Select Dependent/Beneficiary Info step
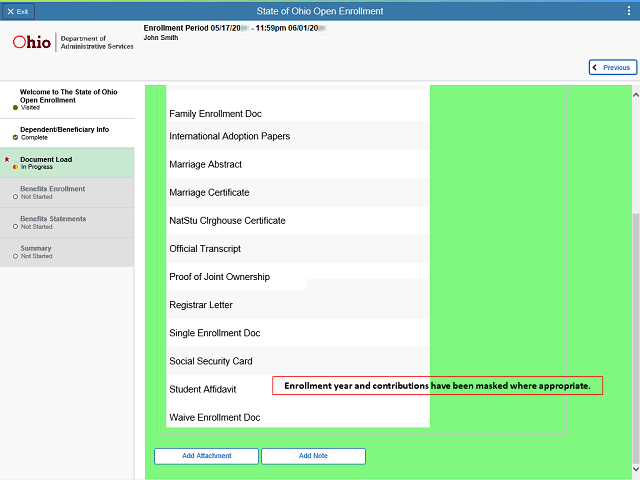This screenshot has height=480, width=640. pyautogui.click(x=67, y=133)
